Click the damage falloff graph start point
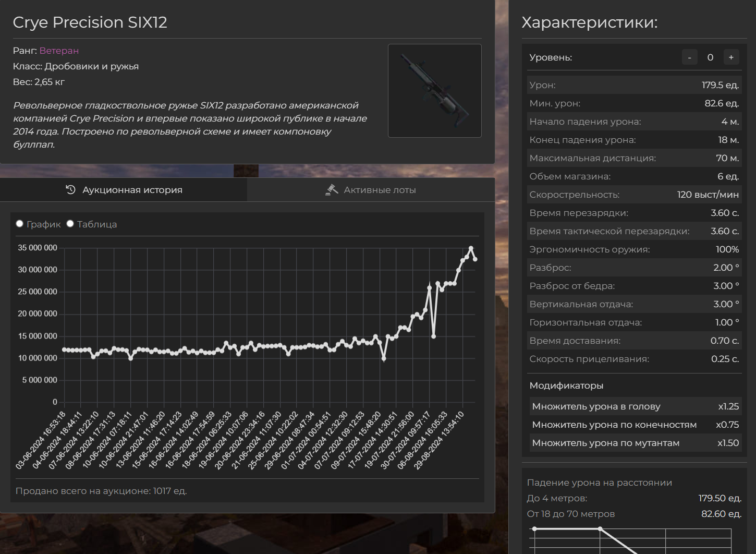This screenshot has width=756, height=554. [x=534, y=529]
